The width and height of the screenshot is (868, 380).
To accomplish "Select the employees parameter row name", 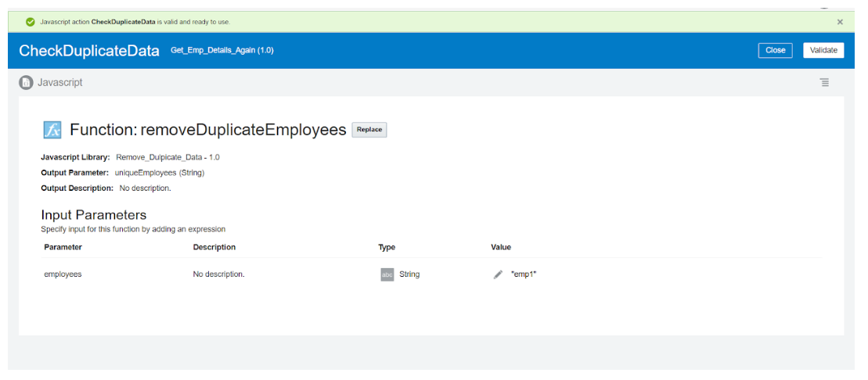I will point(63,274).
